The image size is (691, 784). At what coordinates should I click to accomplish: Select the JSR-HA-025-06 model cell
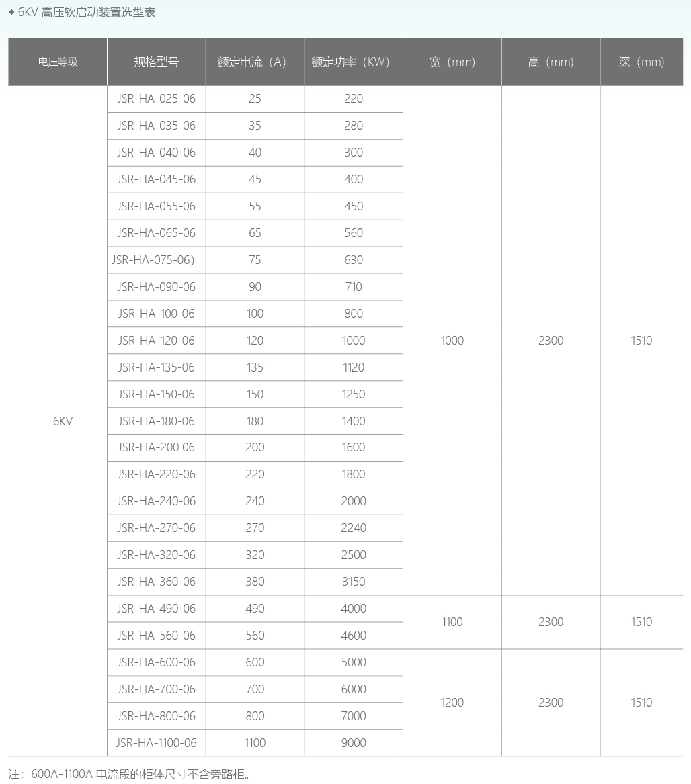(x=156, y=99)
